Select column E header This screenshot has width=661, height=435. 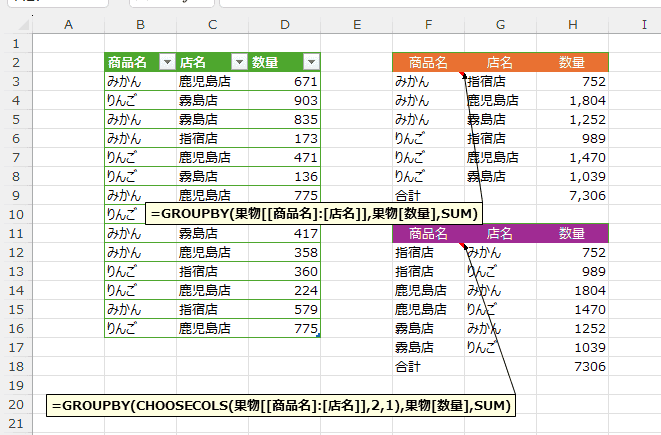pyautogui.click(x=357, y=25)
